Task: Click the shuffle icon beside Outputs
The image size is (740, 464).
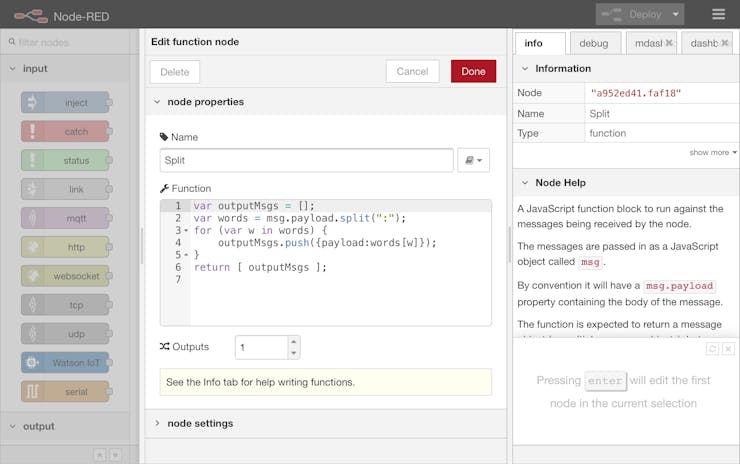Action: pos(164,346)
